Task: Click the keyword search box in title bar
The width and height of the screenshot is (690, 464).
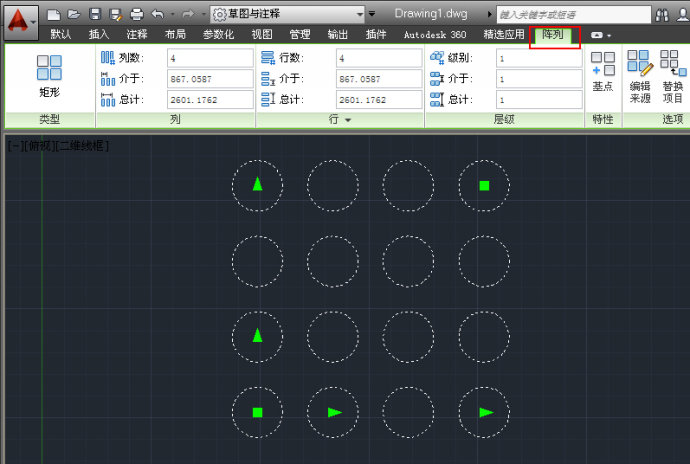Action: pos(573,15)
